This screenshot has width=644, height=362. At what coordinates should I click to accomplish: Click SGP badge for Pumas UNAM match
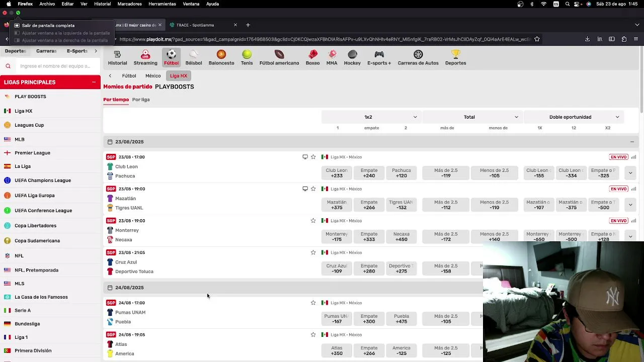111,303
